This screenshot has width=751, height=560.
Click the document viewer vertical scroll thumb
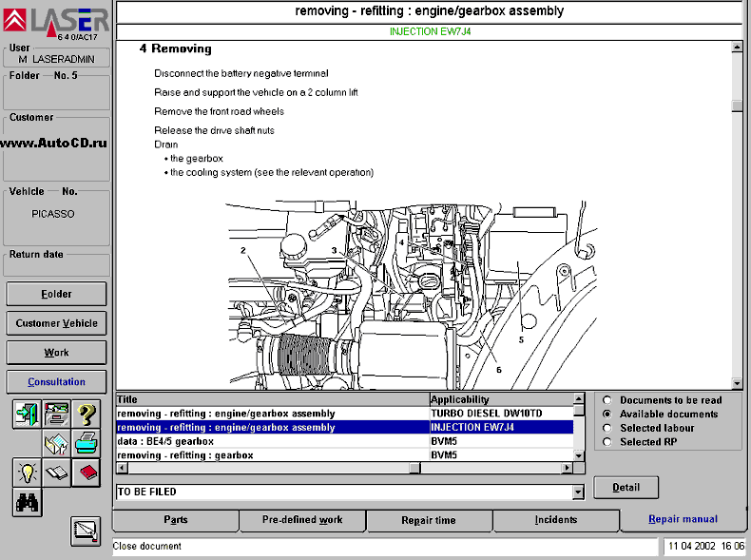[737, 106]
